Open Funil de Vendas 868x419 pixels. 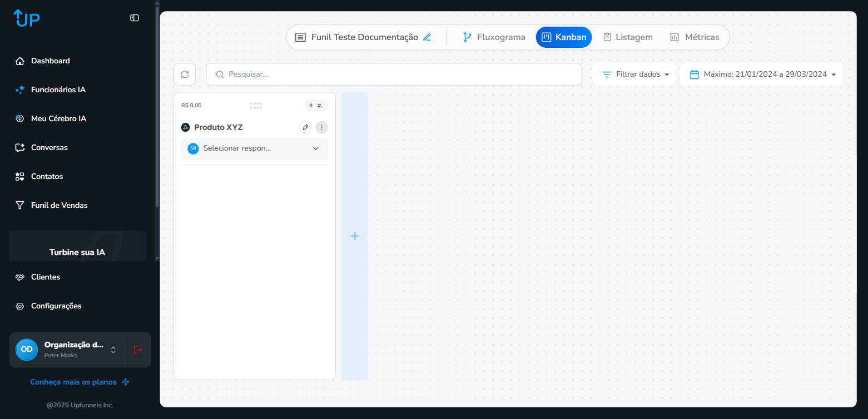coord(59,205)
